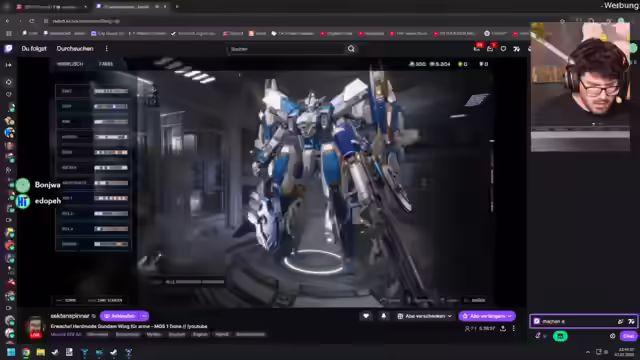The height and width of the screenshot is (360, 640).
Task: Open Chrome from the taskbar
Action: 26,352
